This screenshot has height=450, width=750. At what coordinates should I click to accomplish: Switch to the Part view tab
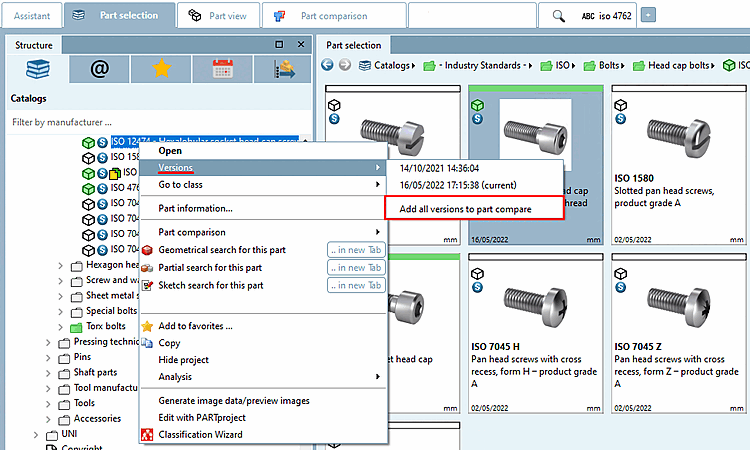pos(218,15)
